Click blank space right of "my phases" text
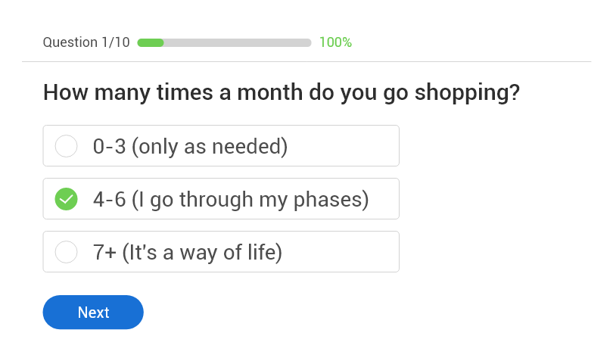 pos(384,199)
